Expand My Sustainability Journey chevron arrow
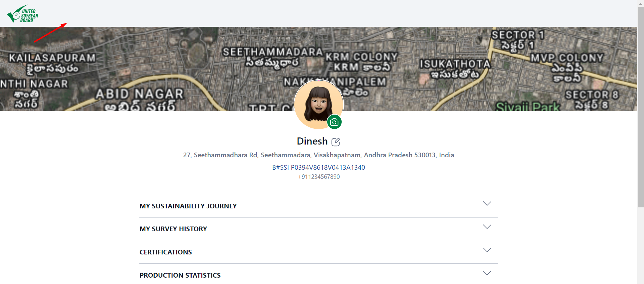The image size is (644, 284). coord(487,204)
